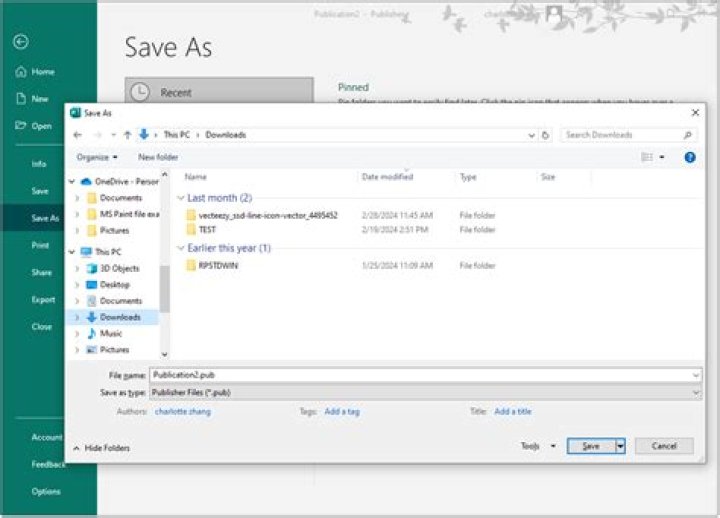
Task: Select Export in the backstage sidebar
Action: click(x=43, y=300)
